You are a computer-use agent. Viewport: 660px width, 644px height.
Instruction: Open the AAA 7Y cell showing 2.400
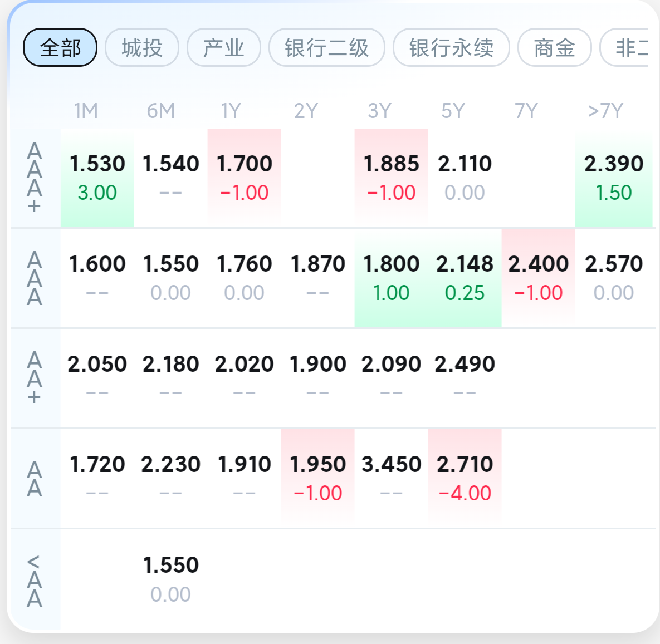[x=538, y=278]
